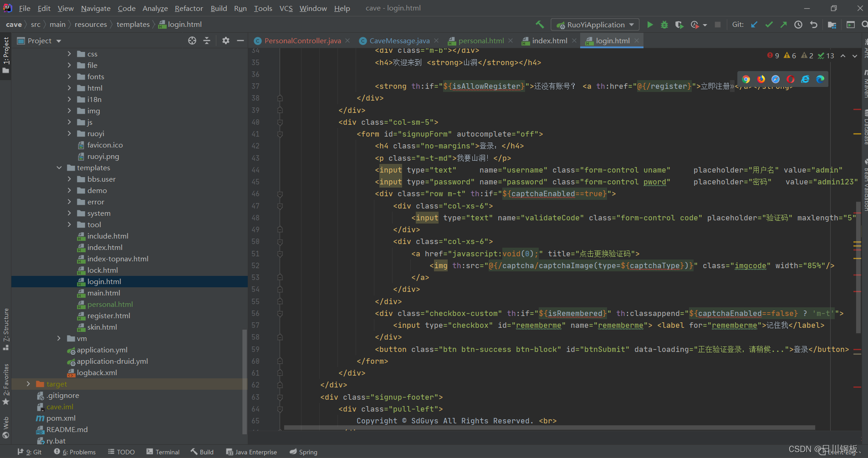Open the Refactor menu
The image size is (868, 458).
coord(189,8)
